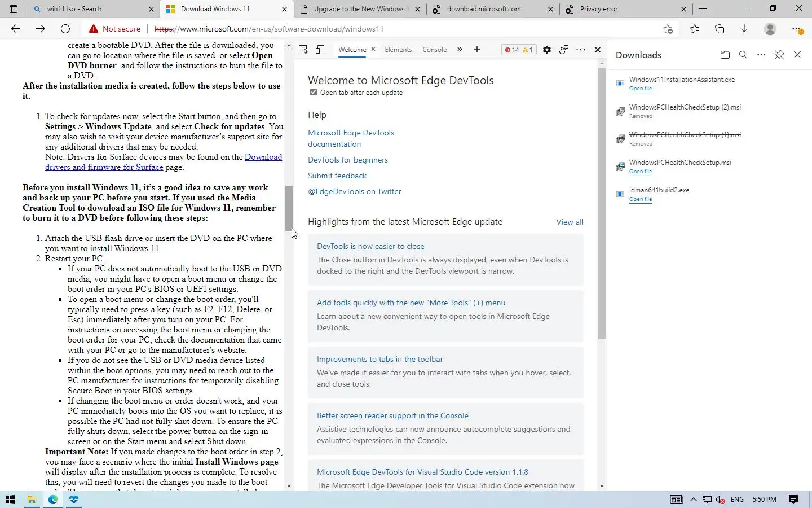Click the ENG input language indicator
The width and height of the screenshot is (812, 508).
click(737, 500)
